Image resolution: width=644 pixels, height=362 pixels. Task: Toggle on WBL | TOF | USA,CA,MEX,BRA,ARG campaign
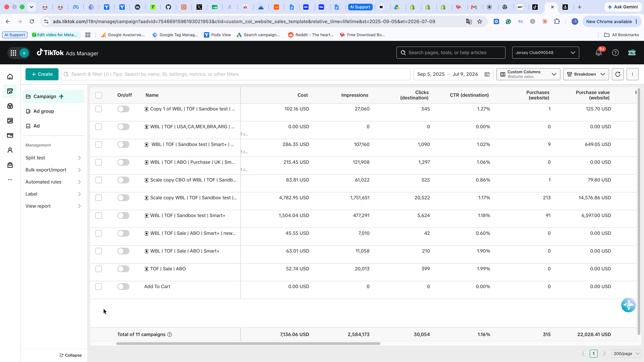coord(123,127)
